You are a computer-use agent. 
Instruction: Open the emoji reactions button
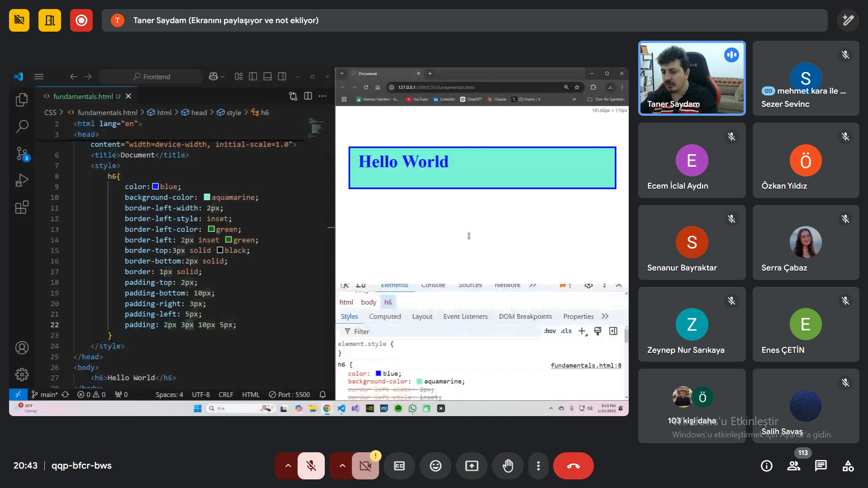435,465
